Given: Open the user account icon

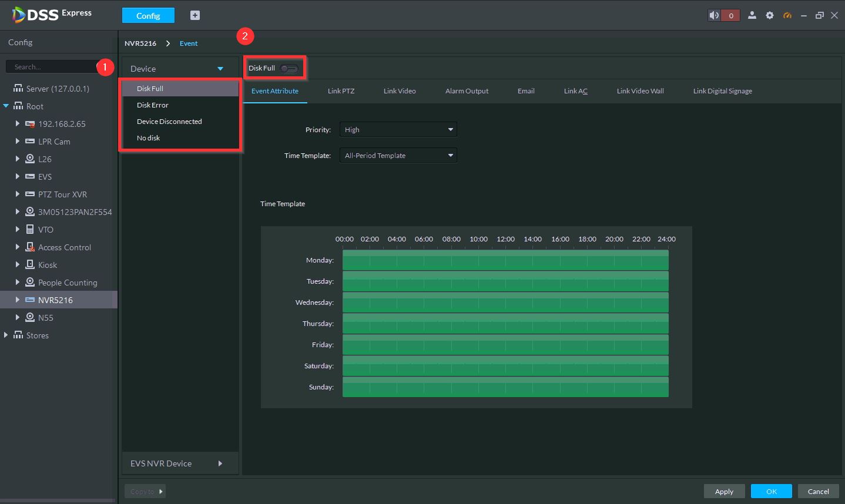Looking at the screenshot, I should [x=752, y=15].
